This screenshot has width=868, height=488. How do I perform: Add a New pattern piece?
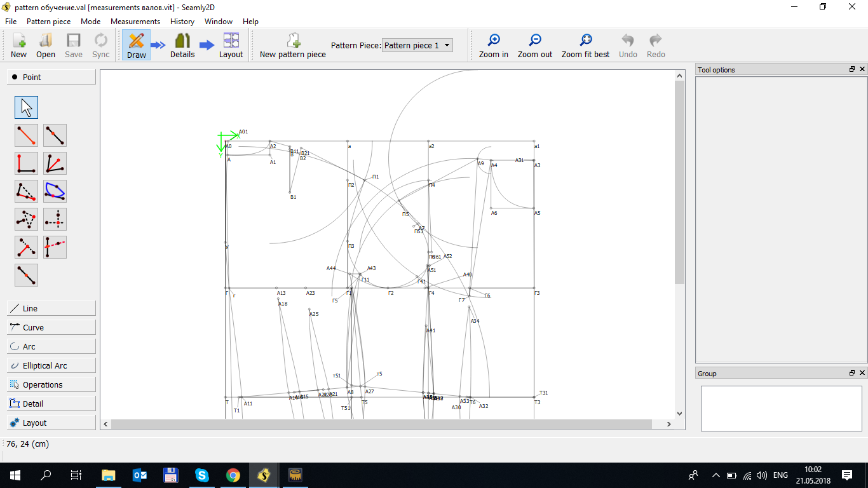[293, 45]
